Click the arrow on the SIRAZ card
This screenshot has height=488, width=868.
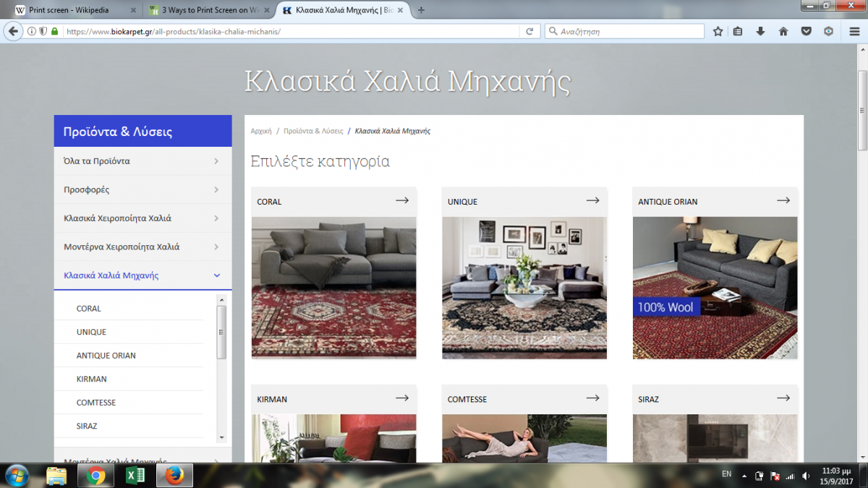tap(783, 398)
